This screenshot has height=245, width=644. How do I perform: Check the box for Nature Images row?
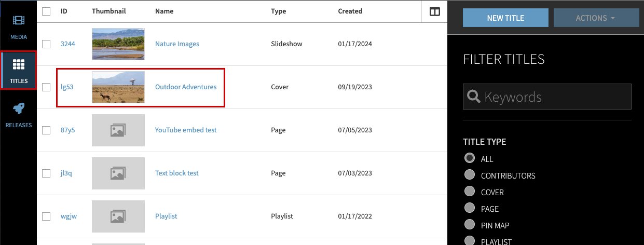[46, 44]
